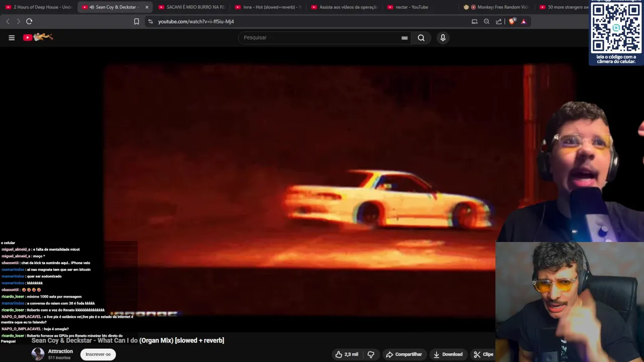Click the video title Sean Coy & Deckstar
Screen dimensions: 644x362
click(x=128, y=340)
